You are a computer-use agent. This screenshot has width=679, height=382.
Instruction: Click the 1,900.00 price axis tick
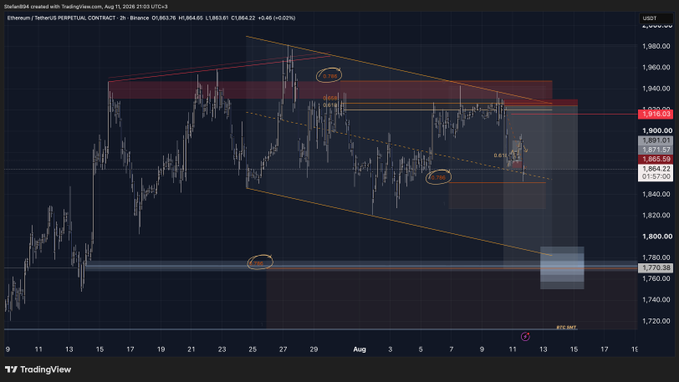click(x=656, y=131)
